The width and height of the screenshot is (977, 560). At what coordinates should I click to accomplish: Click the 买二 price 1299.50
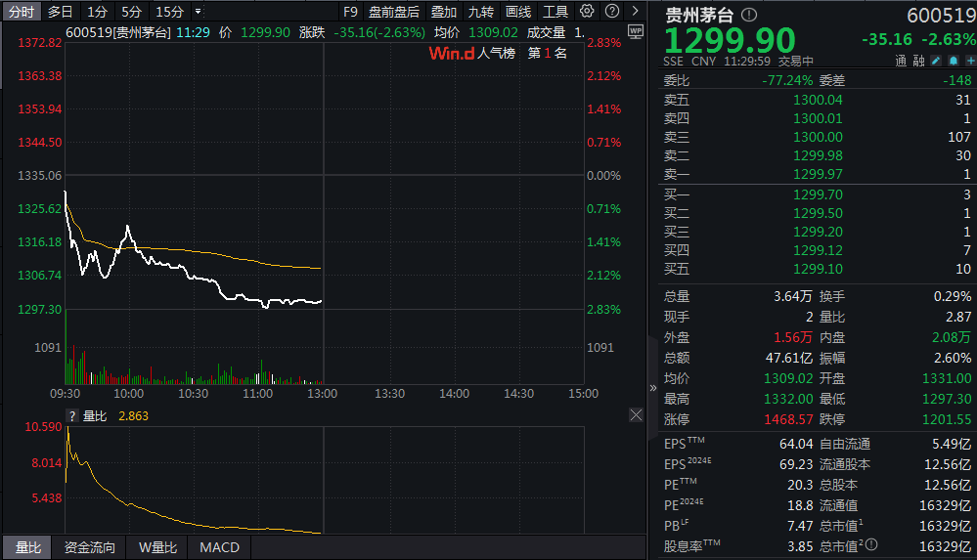[x=818, y=214]
